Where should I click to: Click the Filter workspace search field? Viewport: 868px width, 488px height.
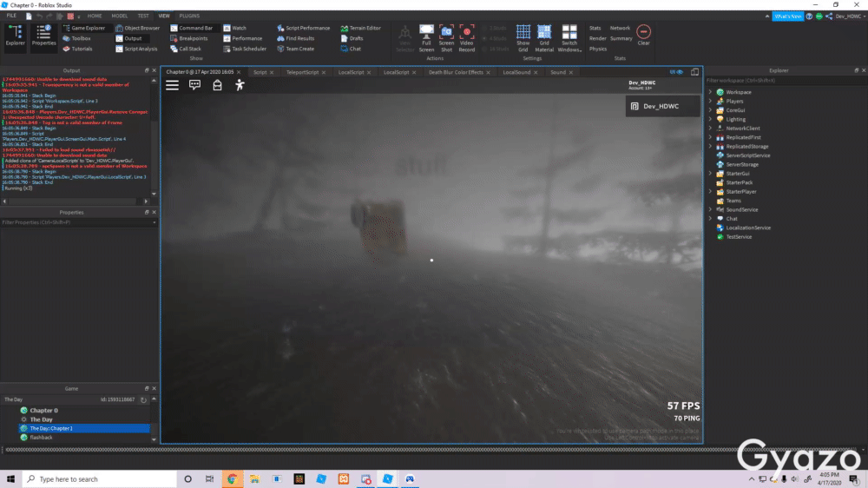(785, 80)
